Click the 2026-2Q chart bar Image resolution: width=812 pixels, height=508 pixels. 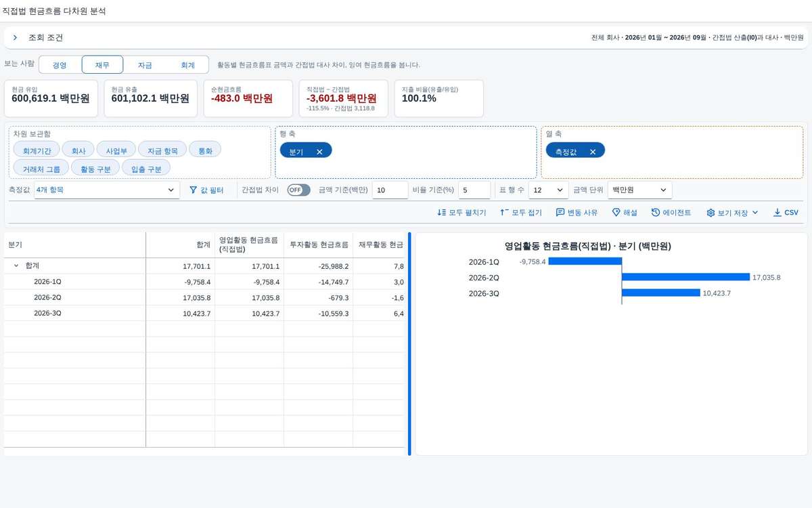click(x=685, y=277)
